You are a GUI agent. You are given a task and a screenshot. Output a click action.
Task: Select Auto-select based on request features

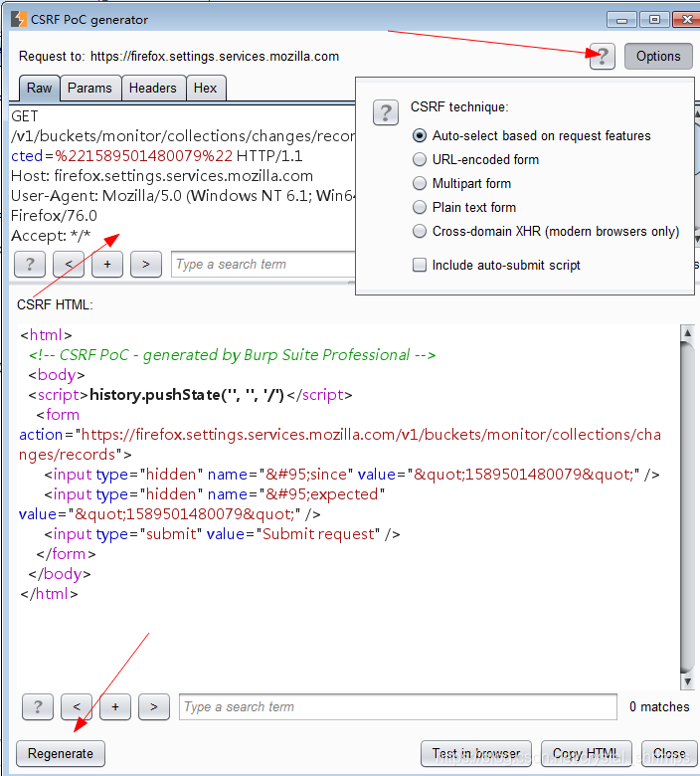pos(532,135)
